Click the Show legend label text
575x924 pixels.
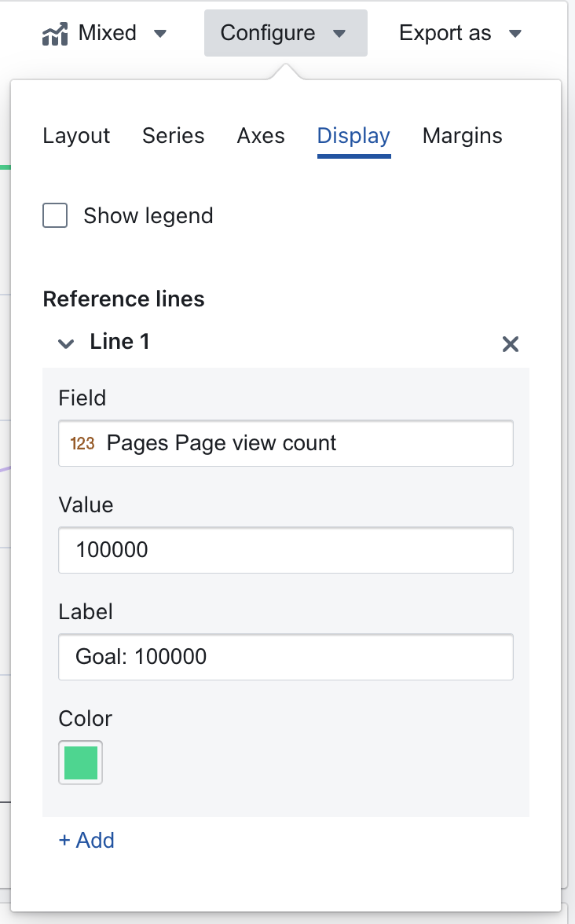pyautogui.click(x=148, y=215)
